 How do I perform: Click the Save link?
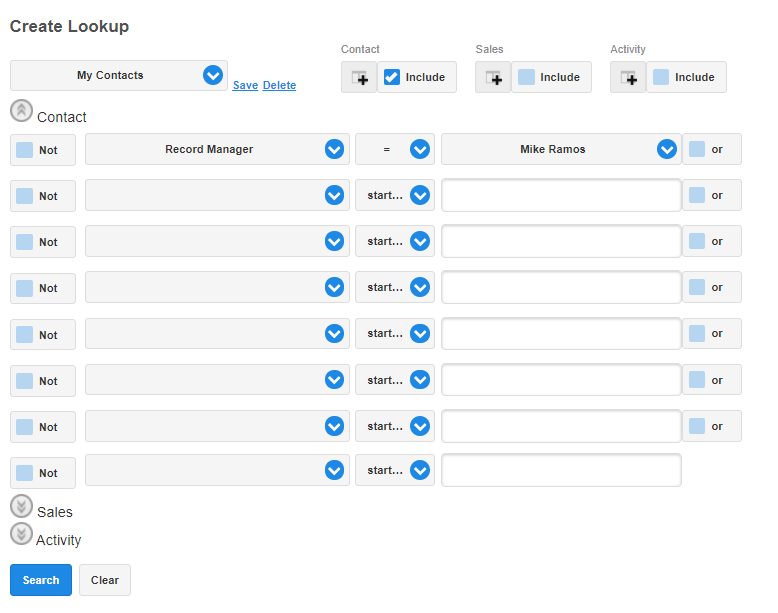245,86
